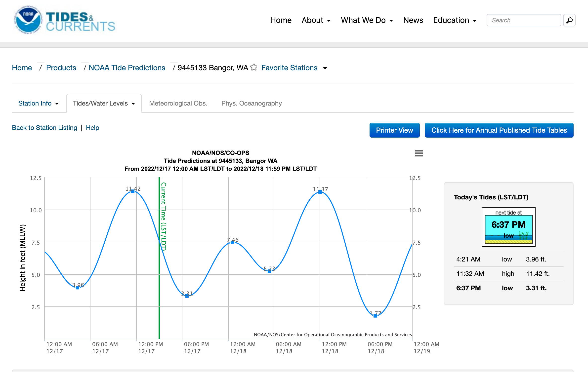Open the Favorite Stations dropdown
Image resolution: width=588 pixels, height=372 pixels.
(x=294, y=68)
